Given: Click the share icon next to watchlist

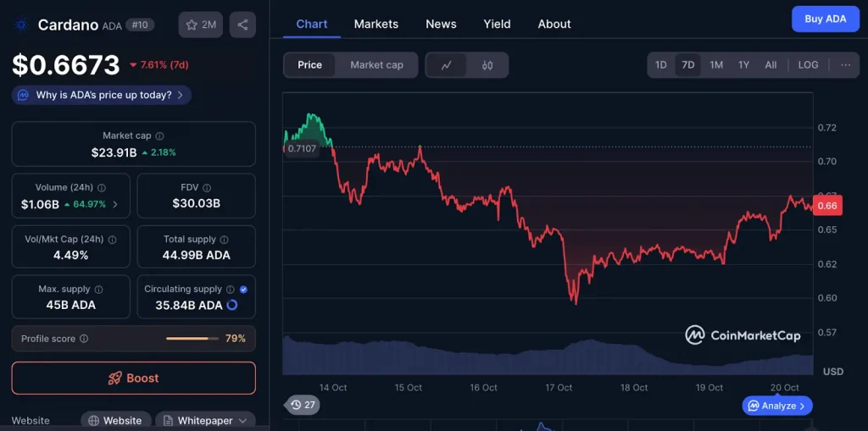Looking at the screenshot, I should point(243,25).
